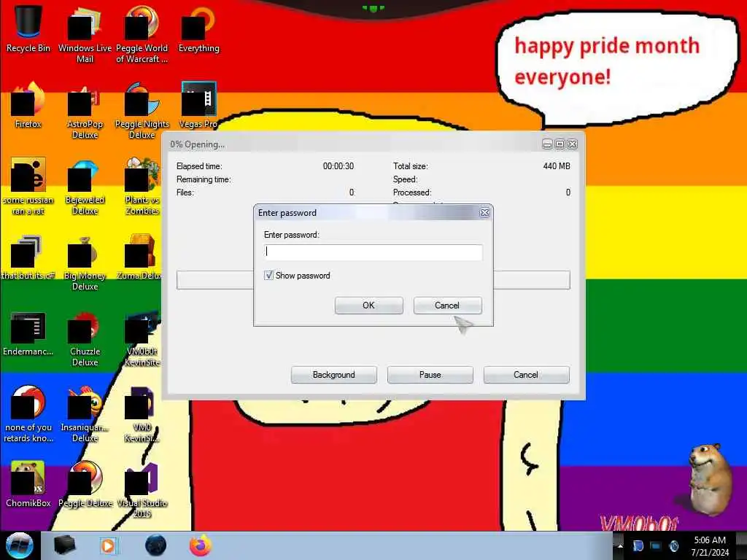Open the Firefox desktop shortcut
The image size is (747, 560).
pos(28,104)
